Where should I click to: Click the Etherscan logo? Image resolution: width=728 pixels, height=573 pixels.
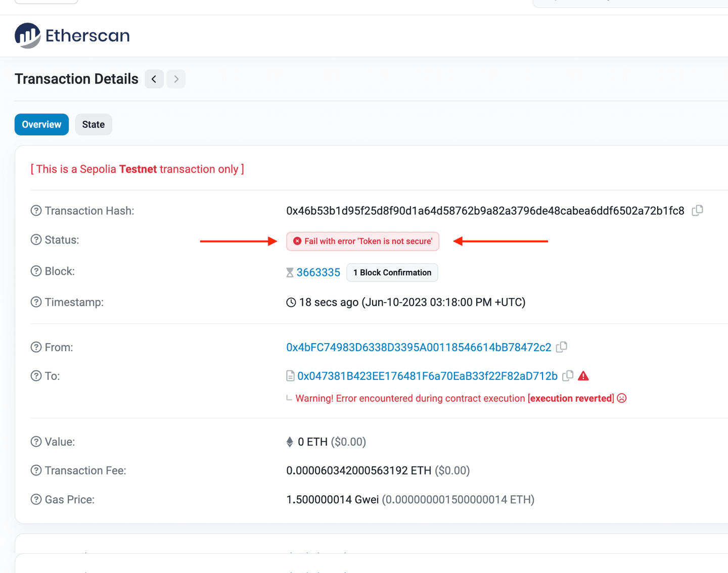72,35
